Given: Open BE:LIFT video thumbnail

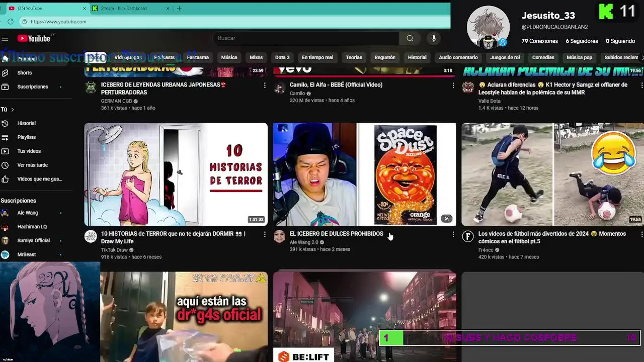Looking at the screenshot, I should point(365,317).
